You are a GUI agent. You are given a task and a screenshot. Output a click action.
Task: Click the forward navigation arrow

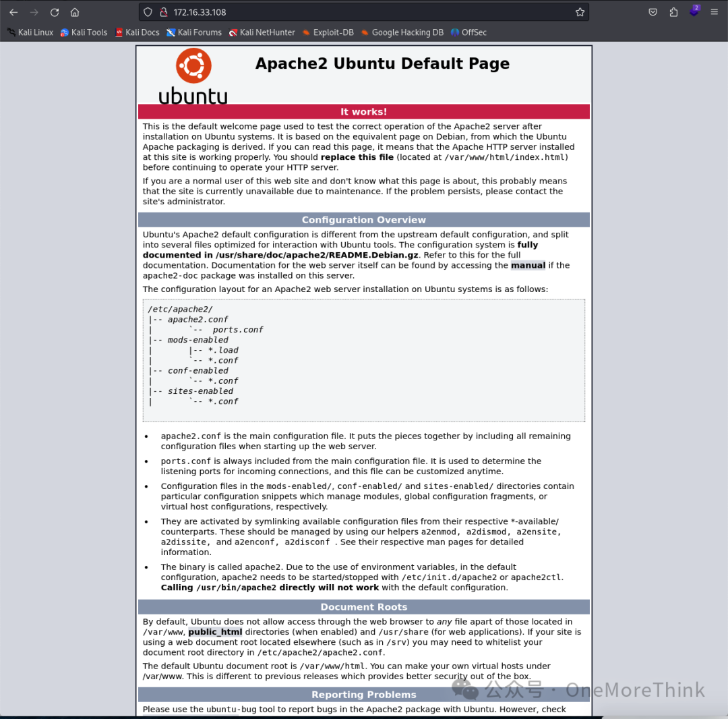tap(34, 13)
